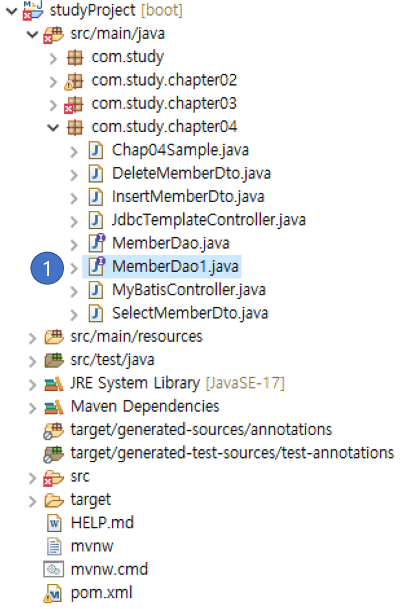Click the MyBatisController.java file icon

tap(96, 291)
